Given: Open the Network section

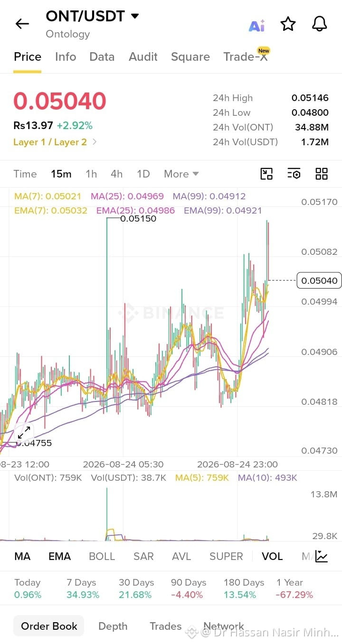Looking at the screenshot, I should (x=223, y=626).
